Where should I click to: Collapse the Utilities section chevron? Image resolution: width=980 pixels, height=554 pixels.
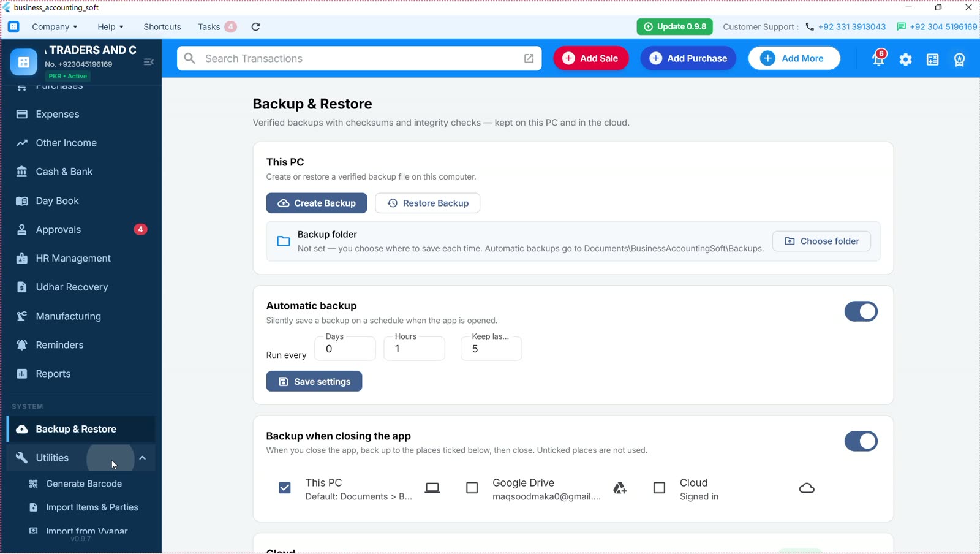click(x=143, y=458)
